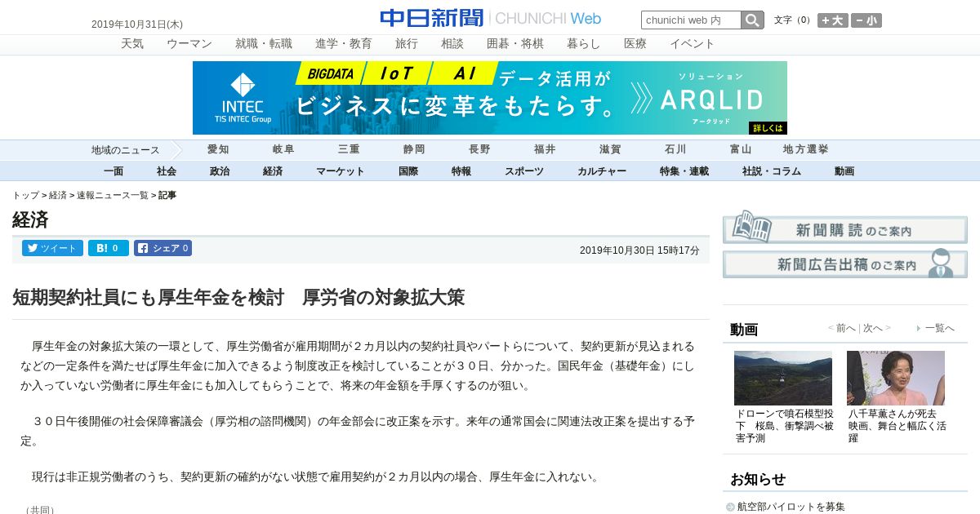Select 石川 regional news

pyautogui.click(x=675, y=149)
